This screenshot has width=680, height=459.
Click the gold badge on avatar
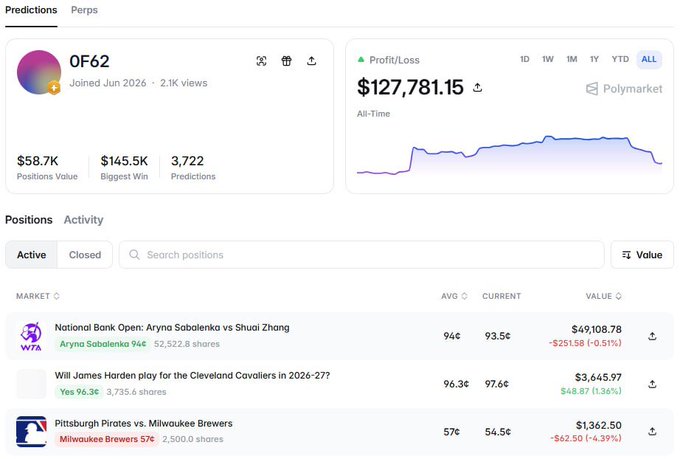click(x=54, y=88)
